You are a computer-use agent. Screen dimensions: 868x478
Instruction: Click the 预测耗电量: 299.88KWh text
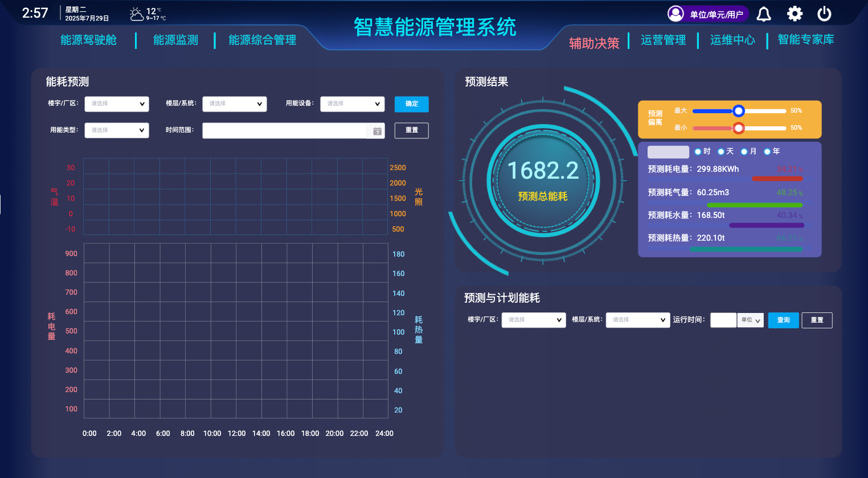click(x=693, y=169)
